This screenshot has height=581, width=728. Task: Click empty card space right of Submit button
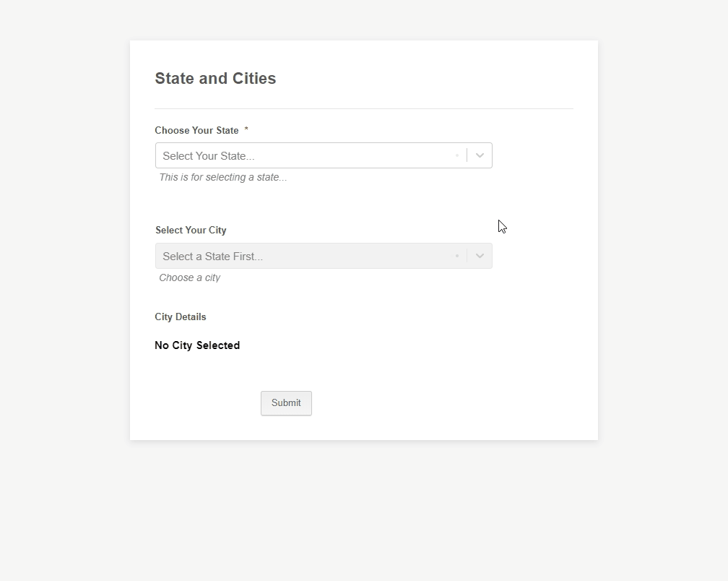tap(448, 403)
